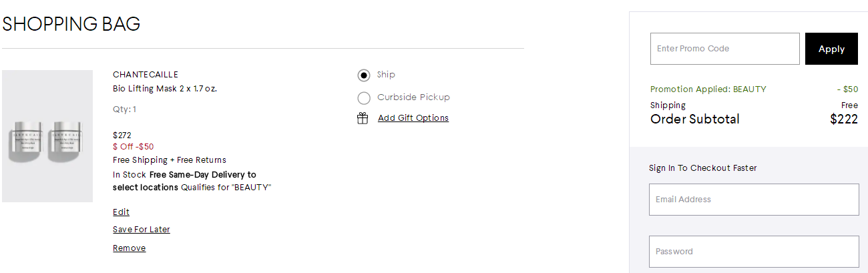
Task: Click the Curbside Pickup label text
Action: click(x=413, y=97)
